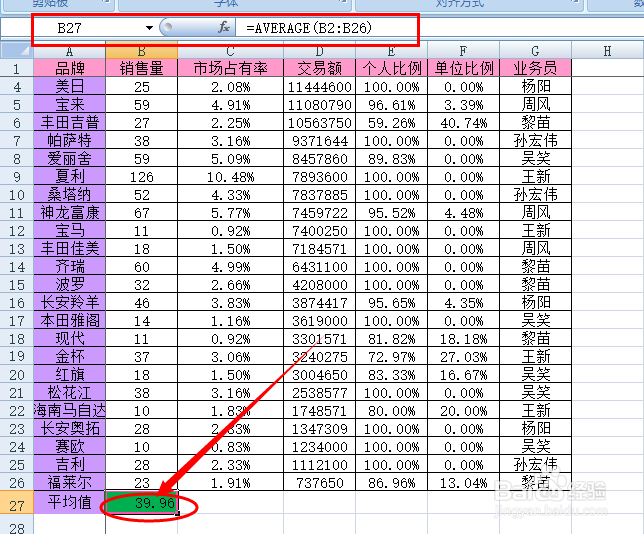Screen dimensions: 644x534
Task: Click header cell 业务员
Action: pyautogui.click(x=535, y=68)
